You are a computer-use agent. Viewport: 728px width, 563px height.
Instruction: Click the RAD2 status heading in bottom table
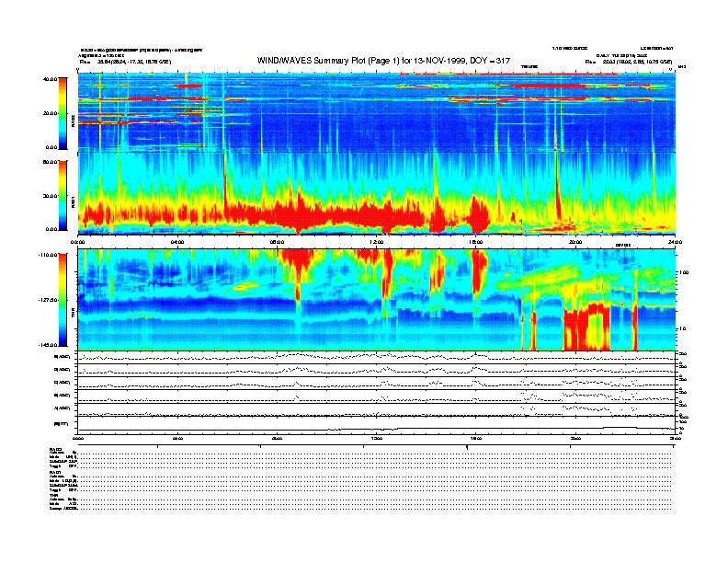click(x=55, y=449)
